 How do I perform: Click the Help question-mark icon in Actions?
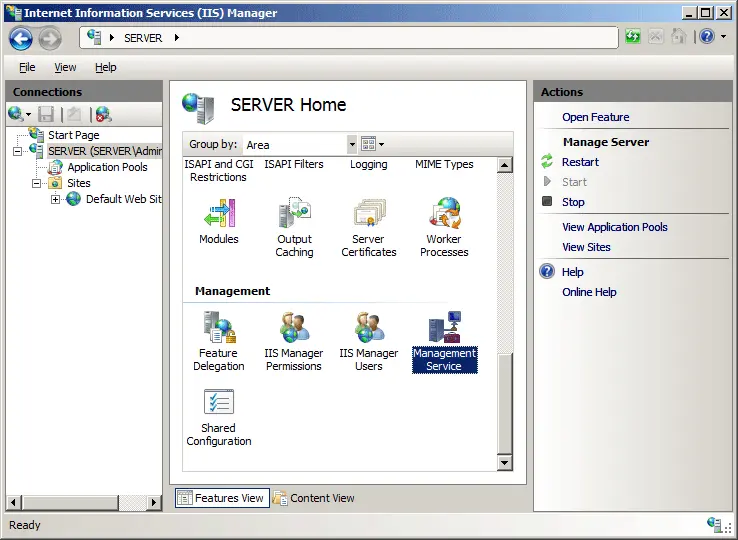pyautogui.click(x=547, y=272)
